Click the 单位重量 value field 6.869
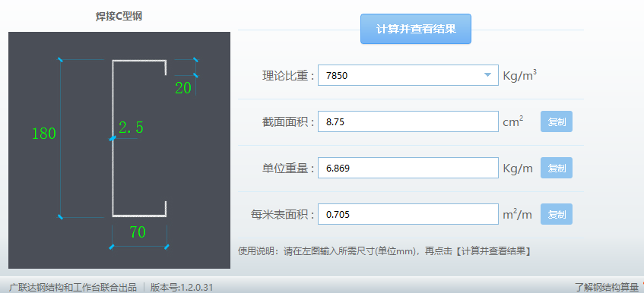 (x=408, y=168)
